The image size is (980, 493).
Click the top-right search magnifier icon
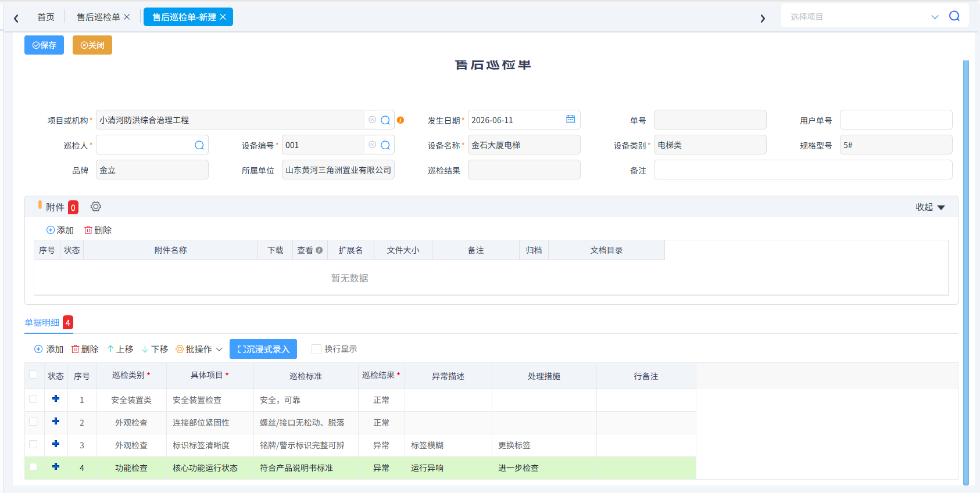tap(954, 16)
